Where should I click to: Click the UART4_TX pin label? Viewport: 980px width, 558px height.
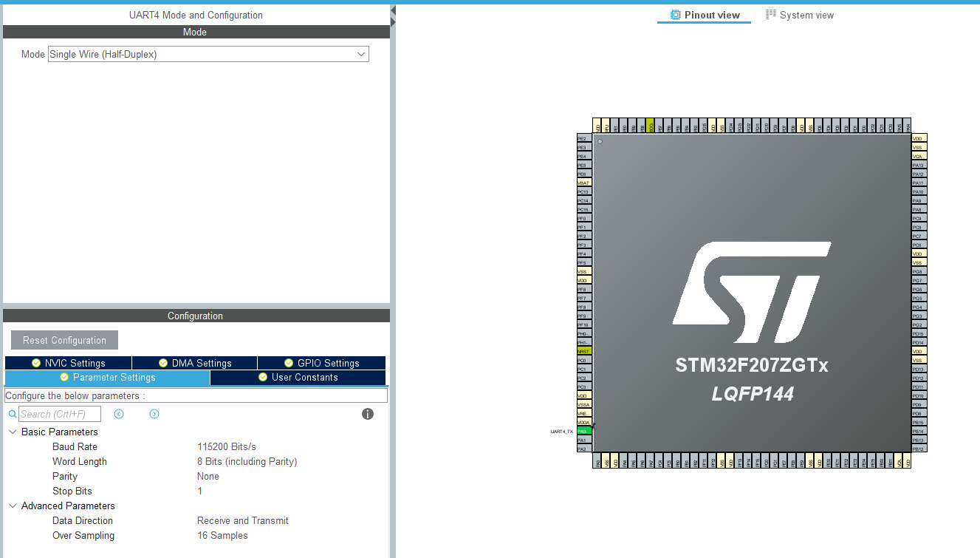[x=562, y=431]
